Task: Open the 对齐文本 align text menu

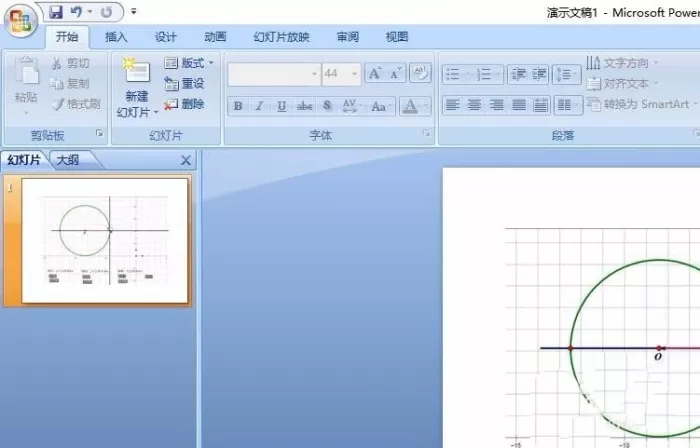Action: click(622, 83)
